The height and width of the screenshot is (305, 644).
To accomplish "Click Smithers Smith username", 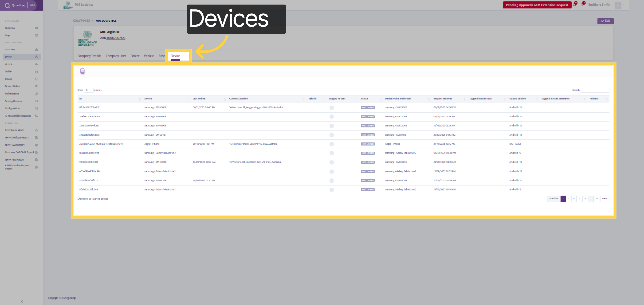I will coord(599,5).
